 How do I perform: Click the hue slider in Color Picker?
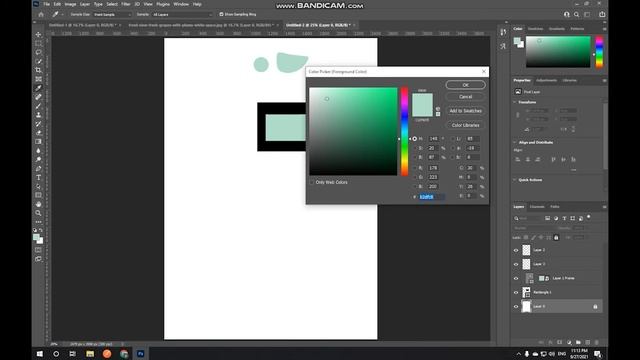[404, 131]
